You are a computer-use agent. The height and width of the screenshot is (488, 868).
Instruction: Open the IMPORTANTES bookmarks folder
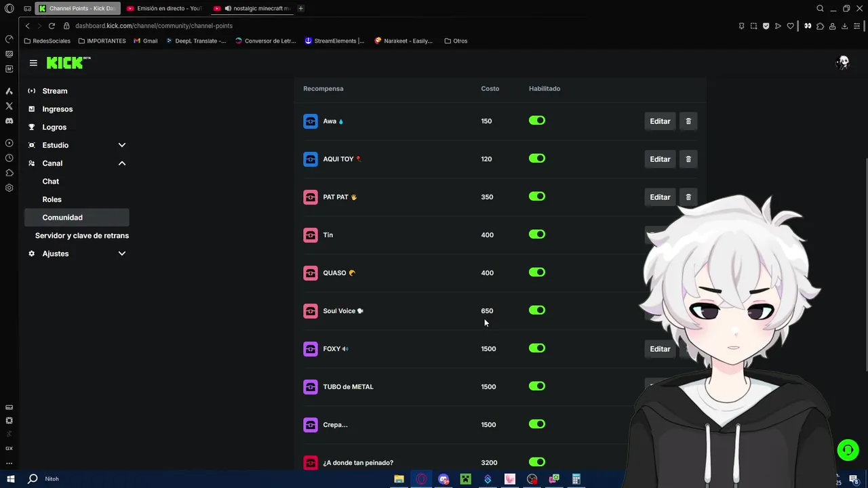tap(102, 41)
